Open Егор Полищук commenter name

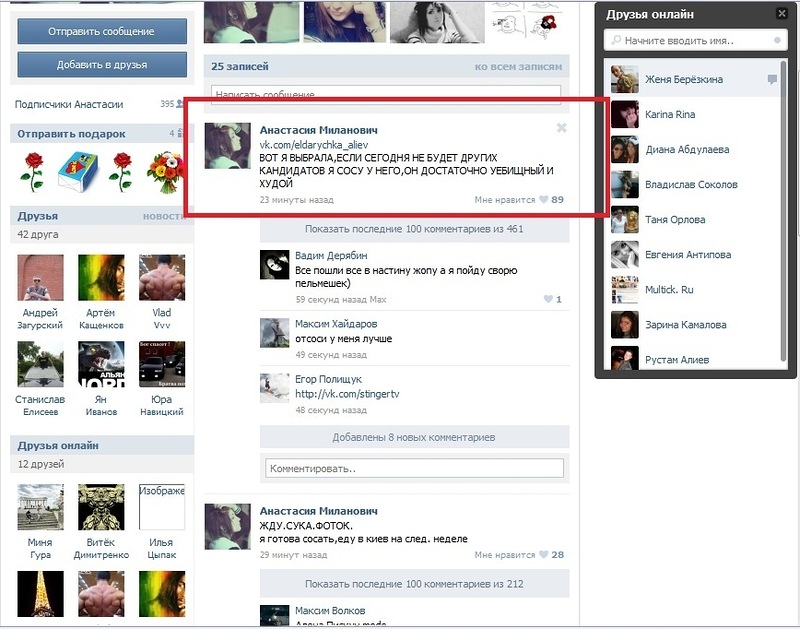coord(328,379)
